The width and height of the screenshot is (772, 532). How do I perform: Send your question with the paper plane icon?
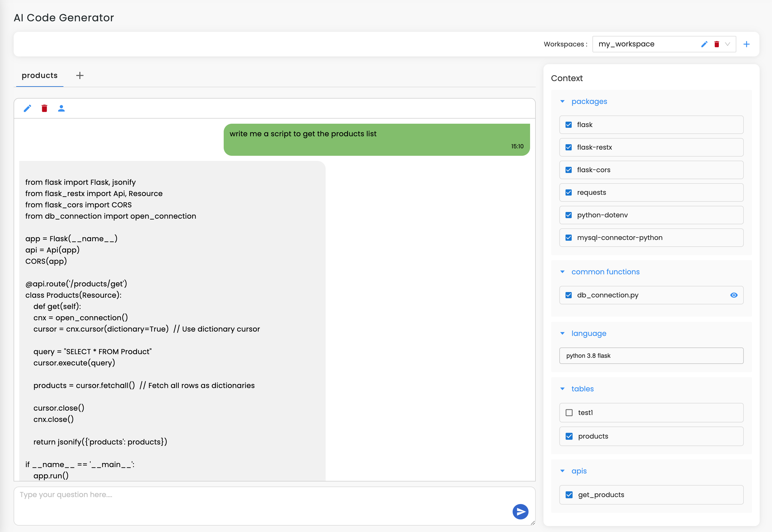(521, 512)
